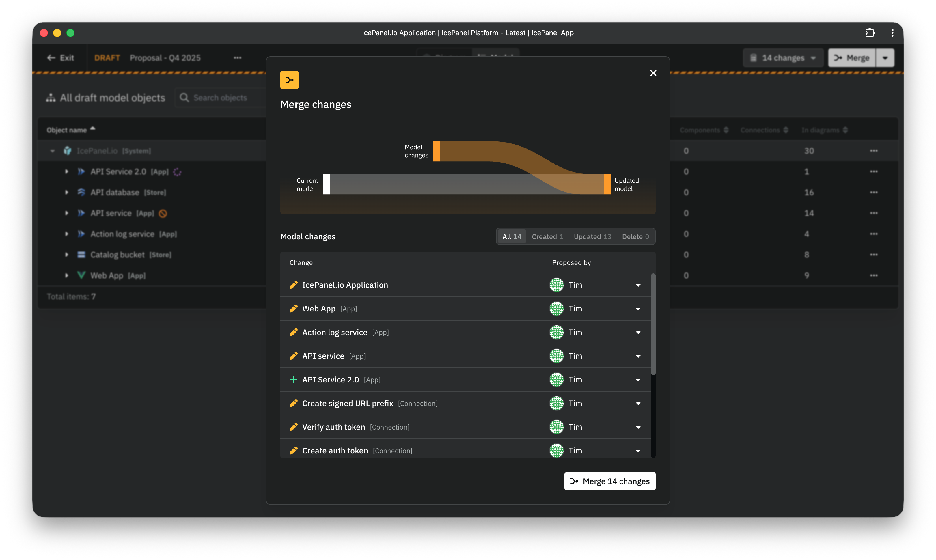Click the Vue icon next to Web App in the tree
The height and width of the screenshot is (560, 936).
(x=81, y=275)
